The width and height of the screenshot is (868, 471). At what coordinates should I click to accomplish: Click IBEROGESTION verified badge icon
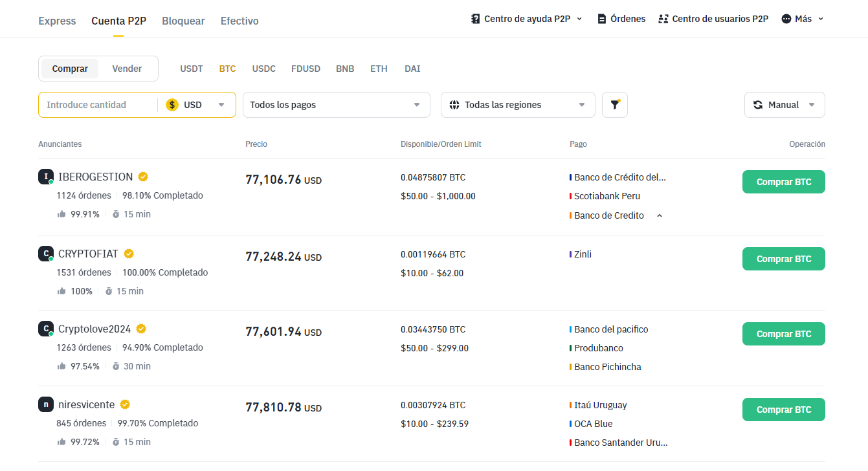143,177
